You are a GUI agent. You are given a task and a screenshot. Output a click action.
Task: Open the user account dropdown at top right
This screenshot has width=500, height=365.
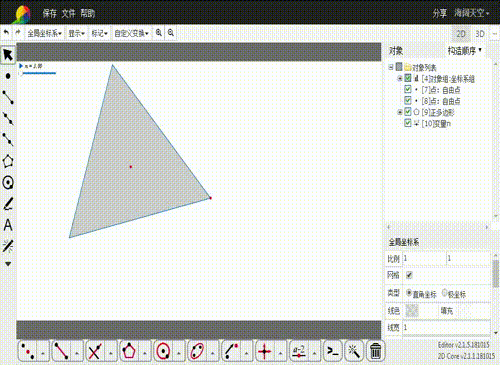(x=471, y=13)
